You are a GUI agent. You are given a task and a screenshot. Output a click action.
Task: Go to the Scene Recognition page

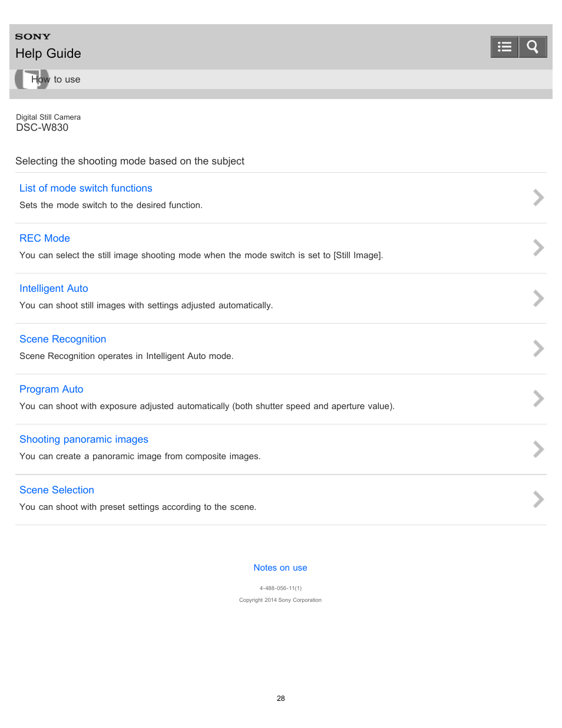[63, 339]
